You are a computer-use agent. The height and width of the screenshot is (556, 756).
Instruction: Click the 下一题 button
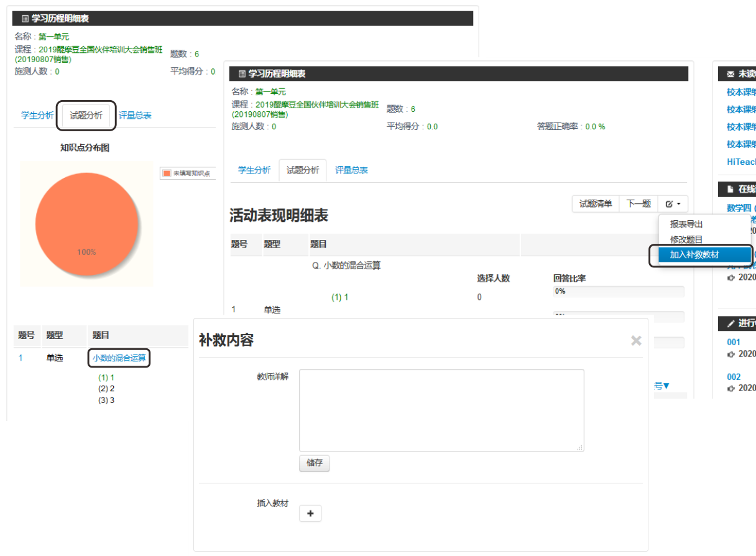click(x=638, y=204)
